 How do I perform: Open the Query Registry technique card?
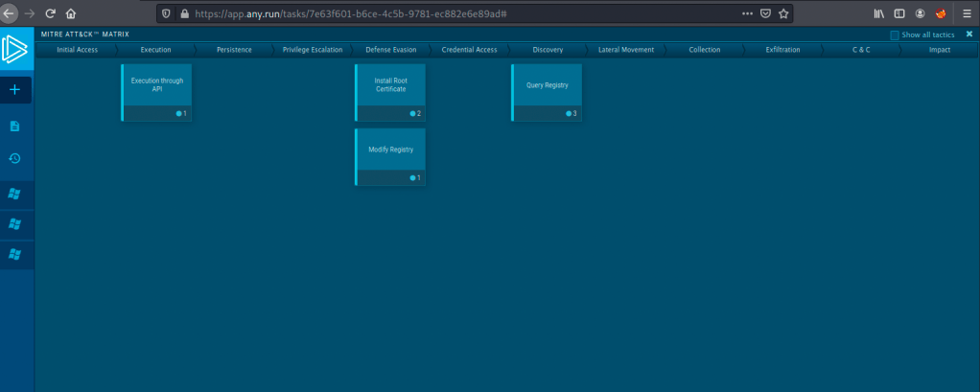[x=548, y=85]
